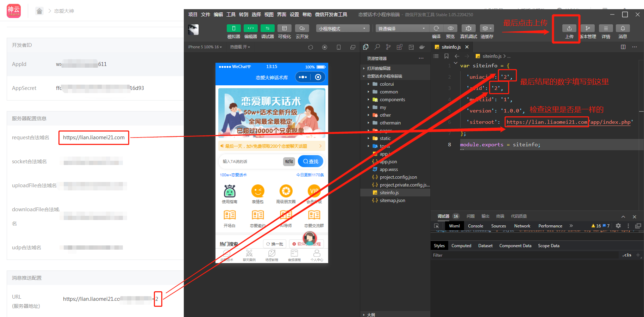644x317 pixels.
Task: Click the 预览 preview eye icon
Action: click(450, 28)
